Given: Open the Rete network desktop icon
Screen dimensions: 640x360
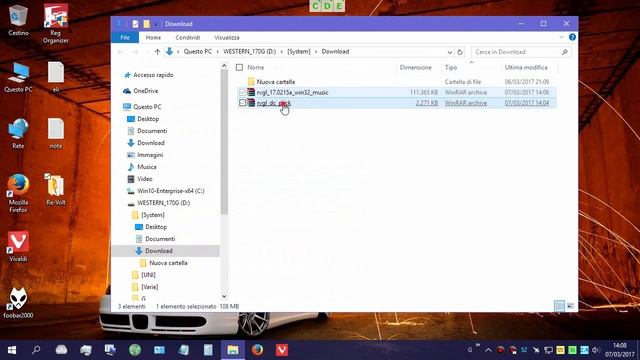Looking at the screenshot, I should pos(18,133).
